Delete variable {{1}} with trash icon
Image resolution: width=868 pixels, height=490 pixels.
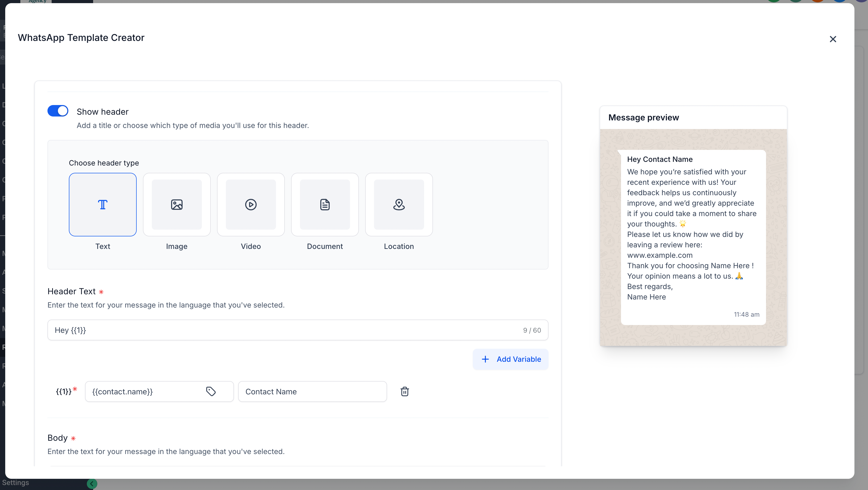tap(404, 391)
